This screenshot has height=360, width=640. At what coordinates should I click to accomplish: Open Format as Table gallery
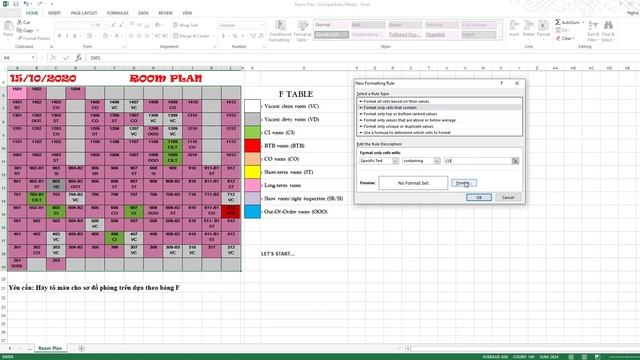(302, 31)
